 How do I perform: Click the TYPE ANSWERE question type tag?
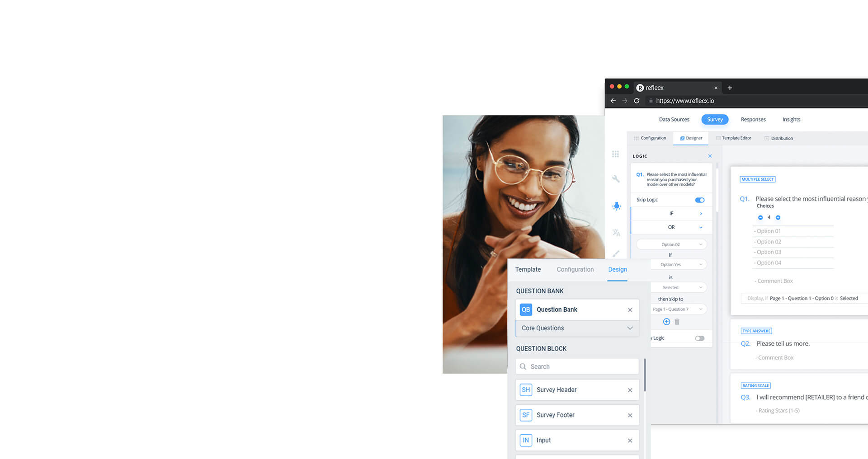click(x=756, y=331)
